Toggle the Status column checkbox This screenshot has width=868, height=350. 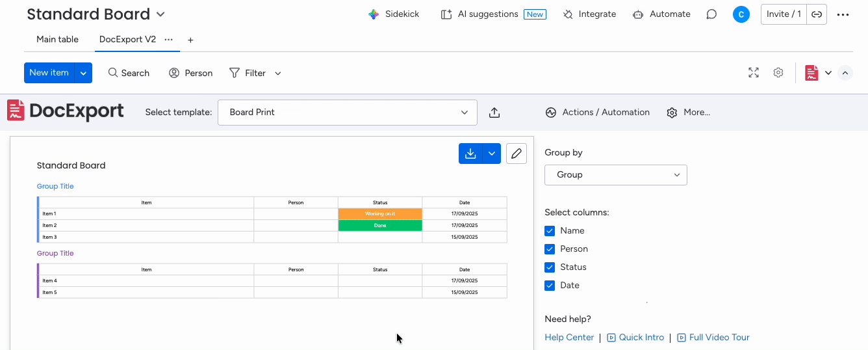tap(550, 267)
